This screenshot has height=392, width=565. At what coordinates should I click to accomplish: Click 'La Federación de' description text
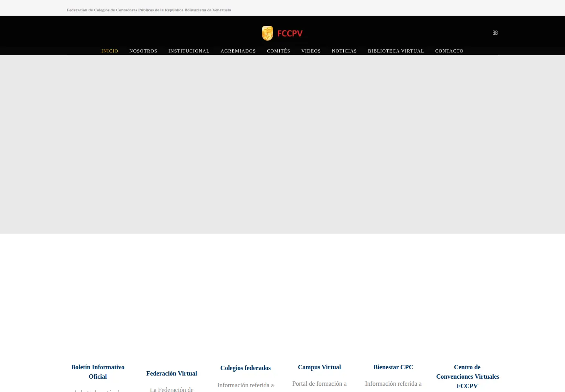pyautogui.click(x=171, y=389)
